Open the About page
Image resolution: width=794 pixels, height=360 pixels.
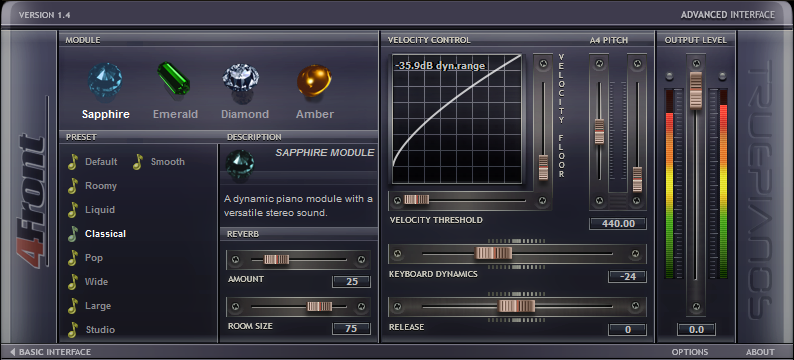(760, 352)
